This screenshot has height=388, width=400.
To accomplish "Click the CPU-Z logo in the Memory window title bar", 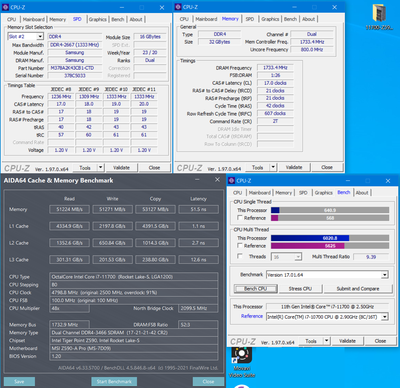I will (x=178, y=7).
